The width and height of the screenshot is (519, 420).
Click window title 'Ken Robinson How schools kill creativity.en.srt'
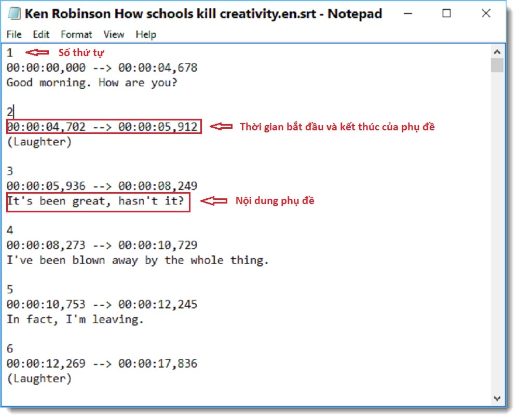pos(170,14)
